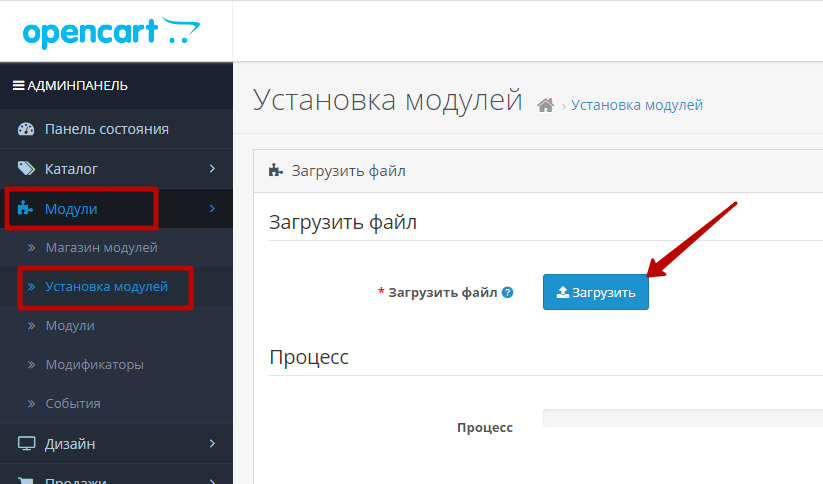Open the top-level Модули menu item
Viewport: 823px width, 484px height.
(117, 208)
